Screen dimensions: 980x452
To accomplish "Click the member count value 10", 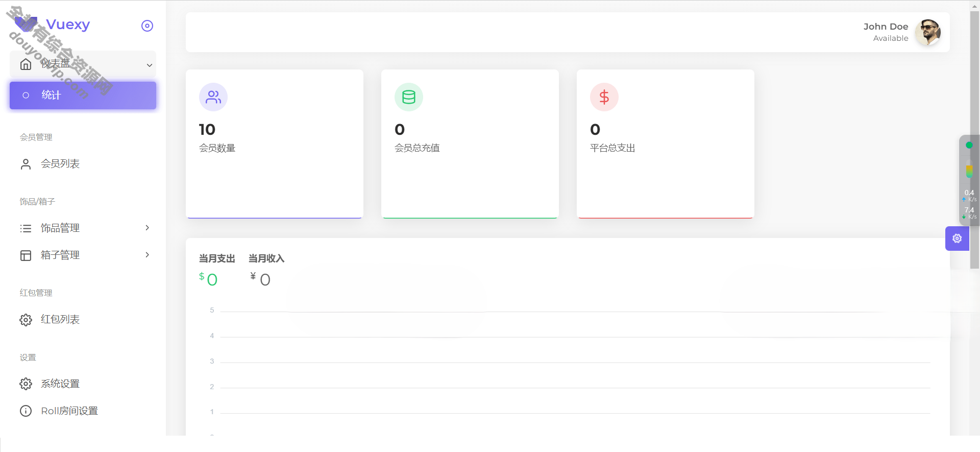I will click(x=207, y=130).
